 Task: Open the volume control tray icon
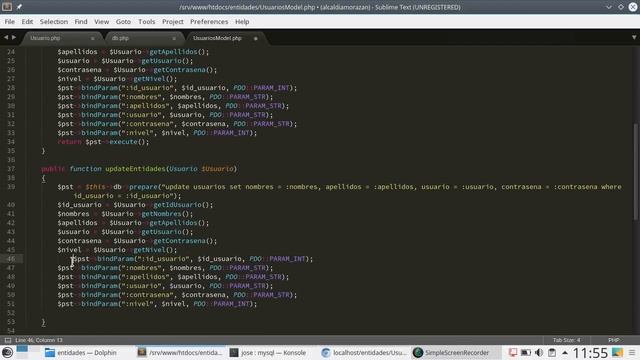pos(539,352)
